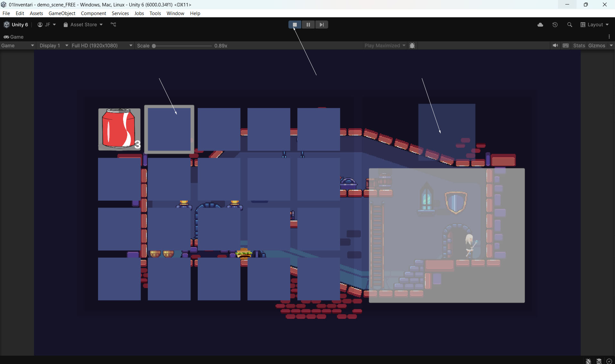Open the Asset Store button
The height and width of the screenshot is (364, 615).
click(x=83, y=25)
